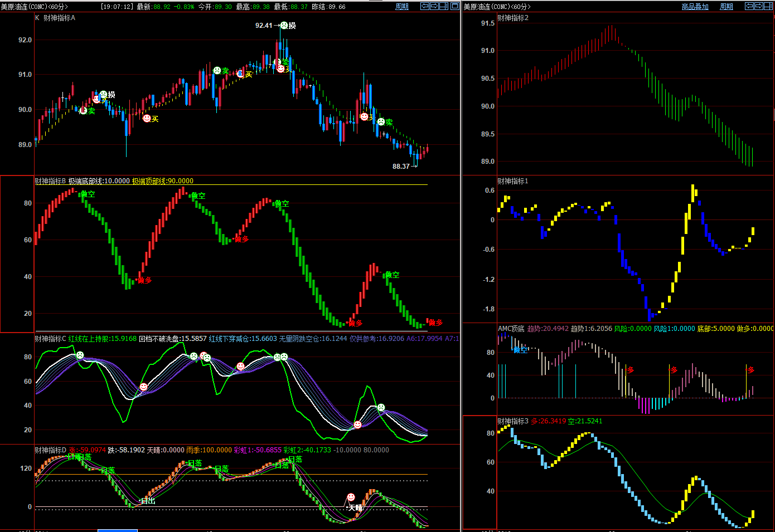775x532 pixels.
Task: Click the left chart's split-panel layout icon
Action: tap(444, 6)
